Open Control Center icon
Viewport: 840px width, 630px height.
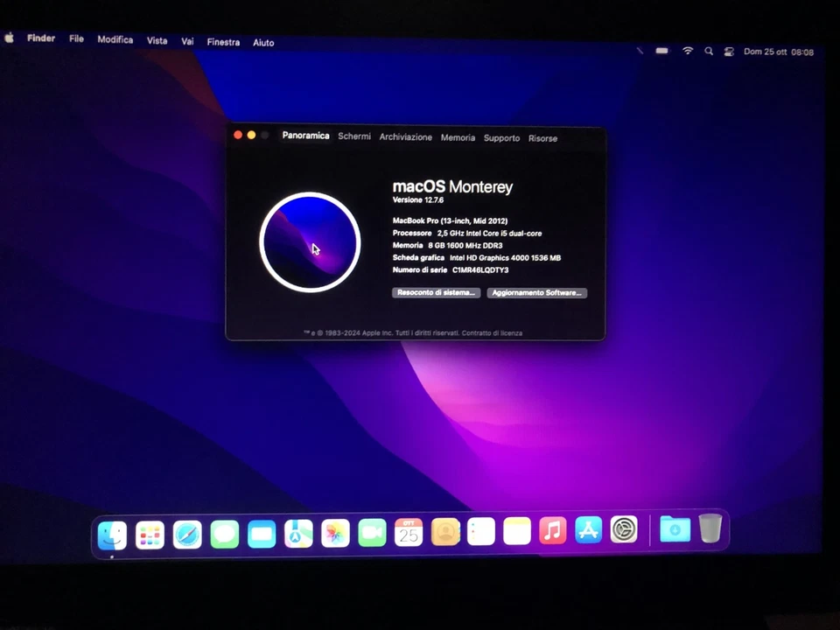click(729, 52)
